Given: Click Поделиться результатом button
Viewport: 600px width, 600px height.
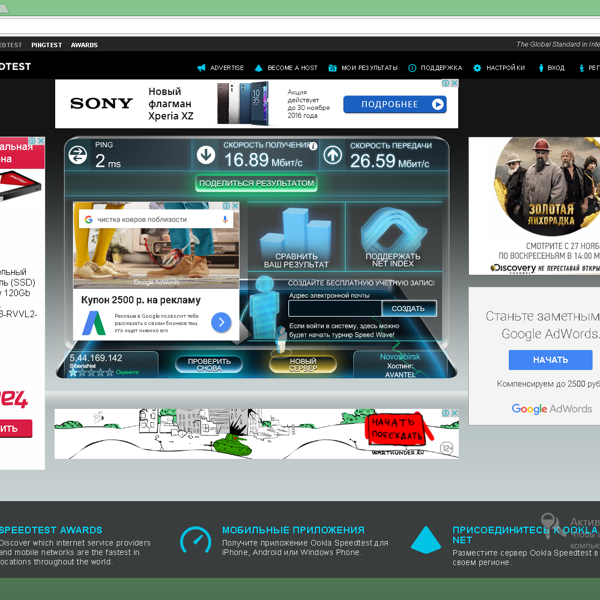Looking at the screenshot, I should tap(256, 183).
